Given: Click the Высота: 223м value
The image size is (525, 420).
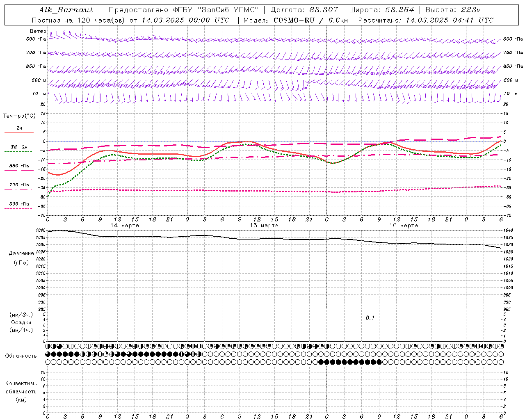Looking at the screenshot, I should [453, 10].
